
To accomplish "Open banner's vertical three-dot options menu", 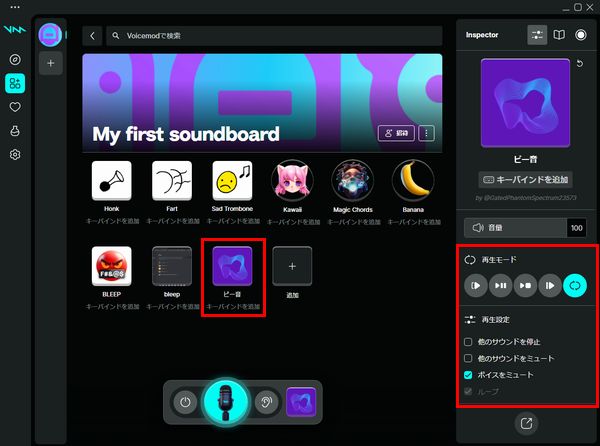I will 426,133.
